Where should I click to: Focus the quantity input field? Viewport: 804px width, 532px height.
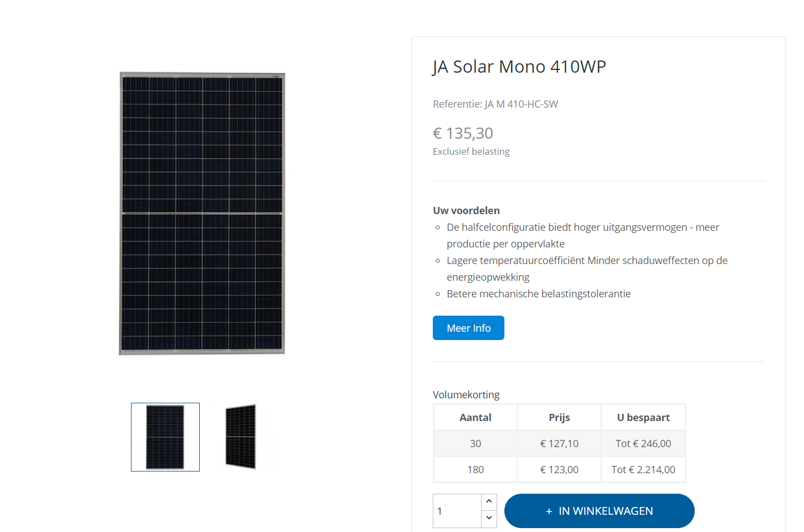pos(457,511)
